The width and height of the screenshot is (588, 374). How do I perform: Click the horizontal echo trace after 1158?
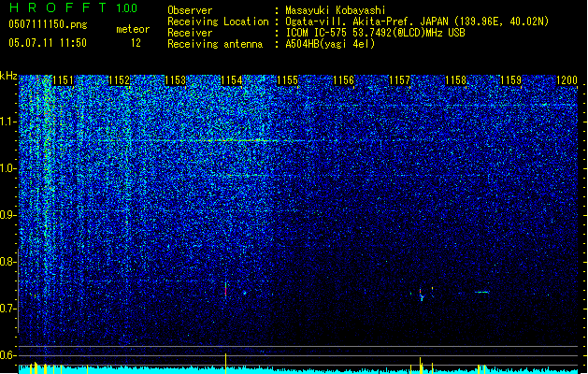point(481,292)
